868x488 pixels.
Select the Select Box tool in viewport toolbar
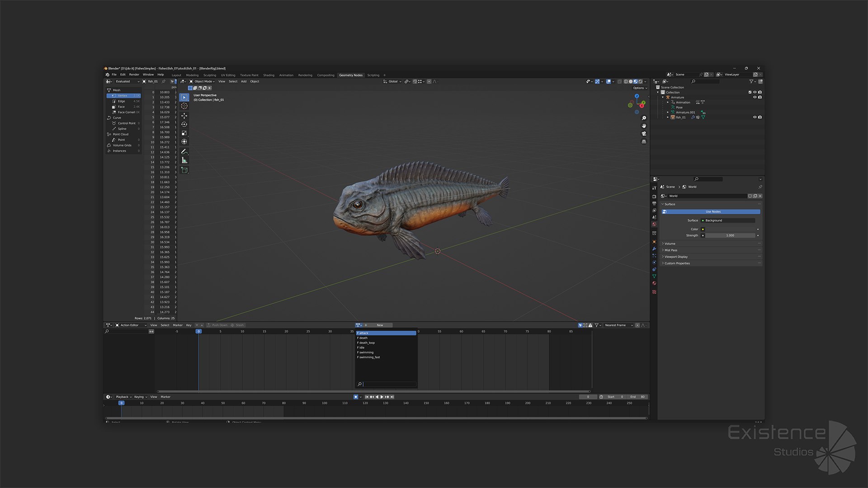184,97
